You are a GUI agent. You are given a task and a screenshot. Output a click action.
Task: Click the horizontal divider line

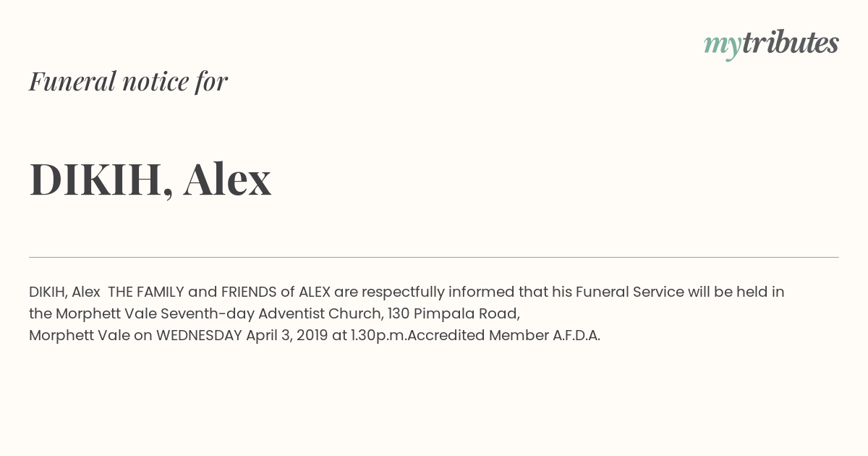(434, 257)
